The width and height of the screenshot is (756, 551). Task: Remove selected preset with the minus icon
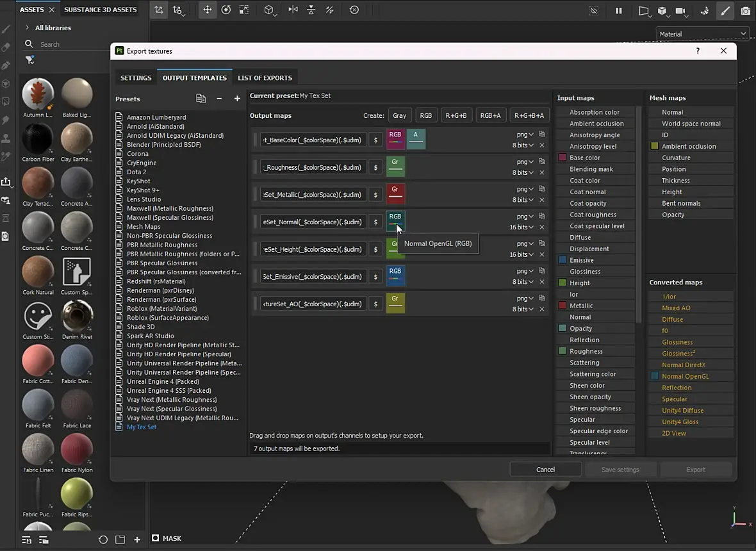click(219, 99)
